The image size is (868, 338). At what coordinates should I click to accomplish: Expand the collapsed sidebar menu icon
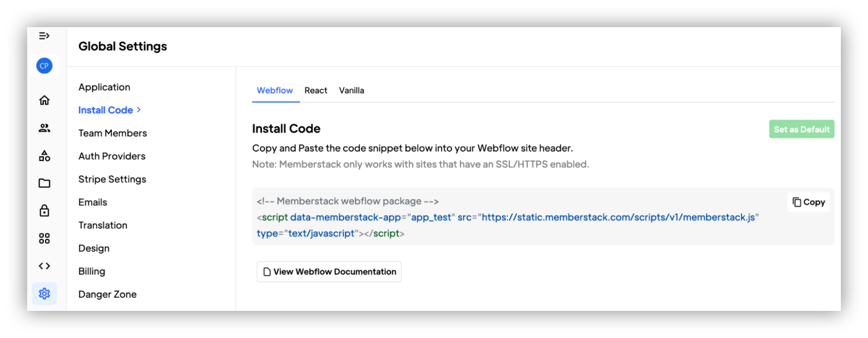44,36
